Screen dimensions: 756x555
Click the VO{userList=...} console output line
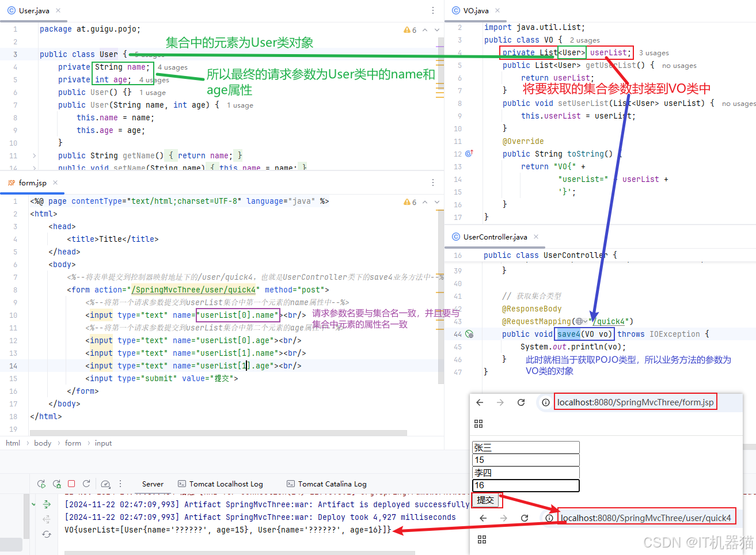tap(228, 530)
